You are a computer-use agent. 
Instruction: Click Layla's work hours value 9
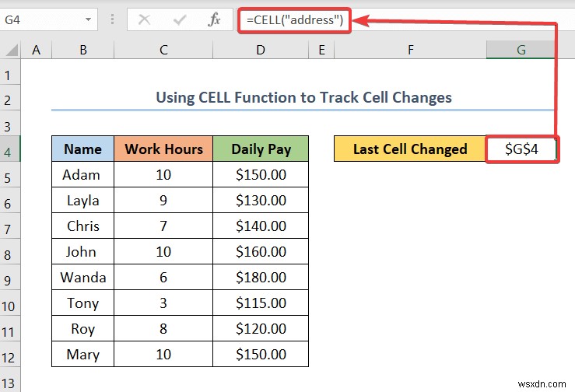click(163, 200)
